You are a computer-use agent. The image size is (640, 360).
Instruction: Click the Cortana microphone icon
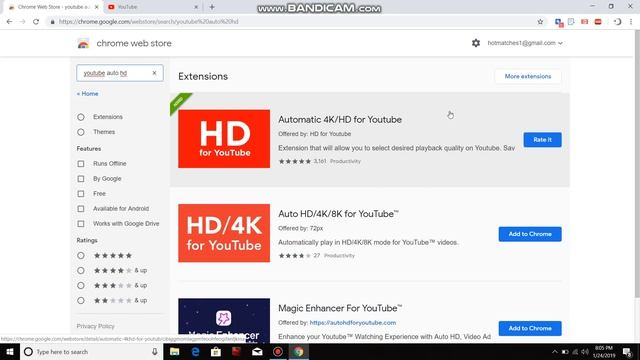pos(155,351)
